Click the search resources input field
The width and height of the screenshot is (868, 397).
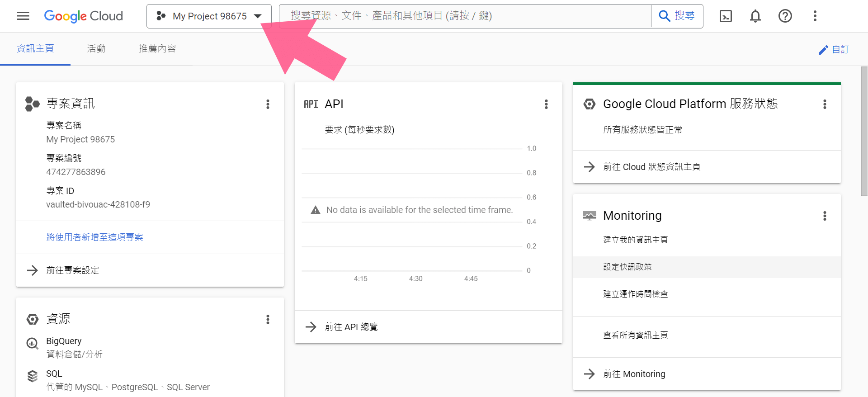(x=465, y=16)
